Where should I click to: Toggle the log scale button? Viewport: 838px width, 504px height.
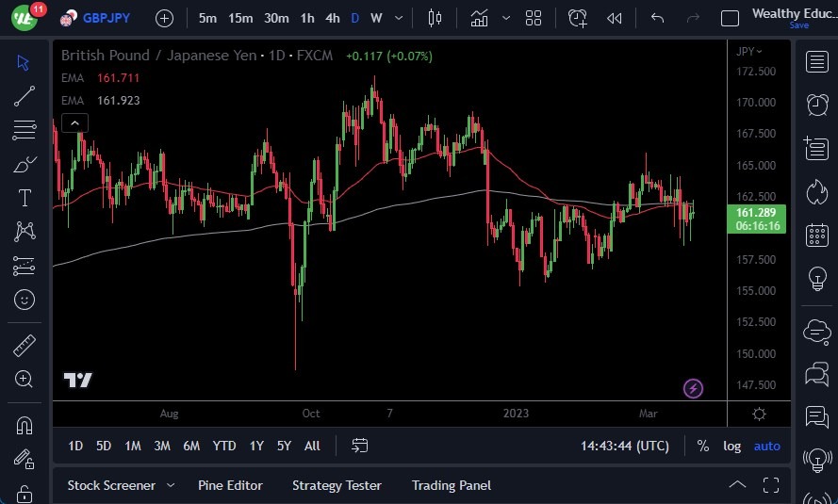[731, 446]
